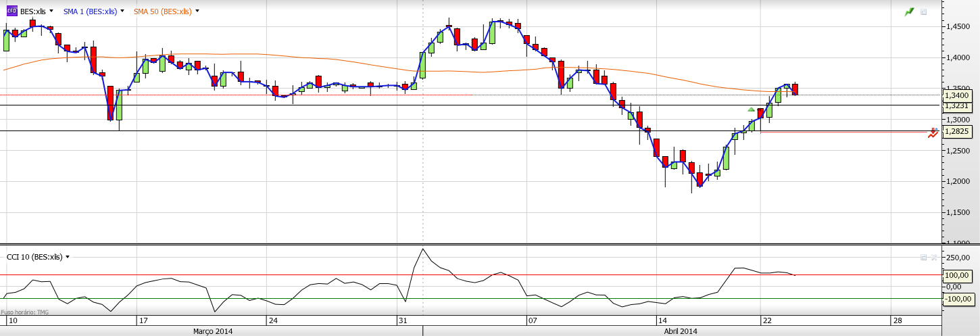Click the purple CFD instrument icon
980x336 pixels.
point(11,11)
